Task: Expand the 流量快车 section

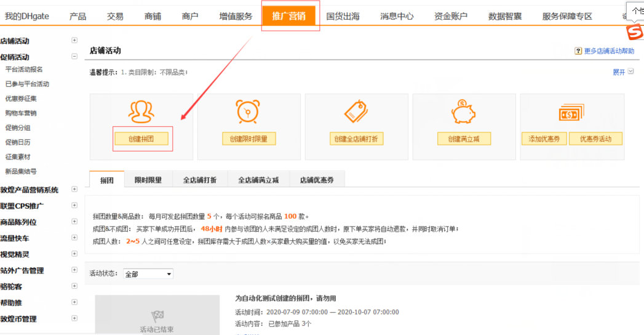Action: coord(74,238)
